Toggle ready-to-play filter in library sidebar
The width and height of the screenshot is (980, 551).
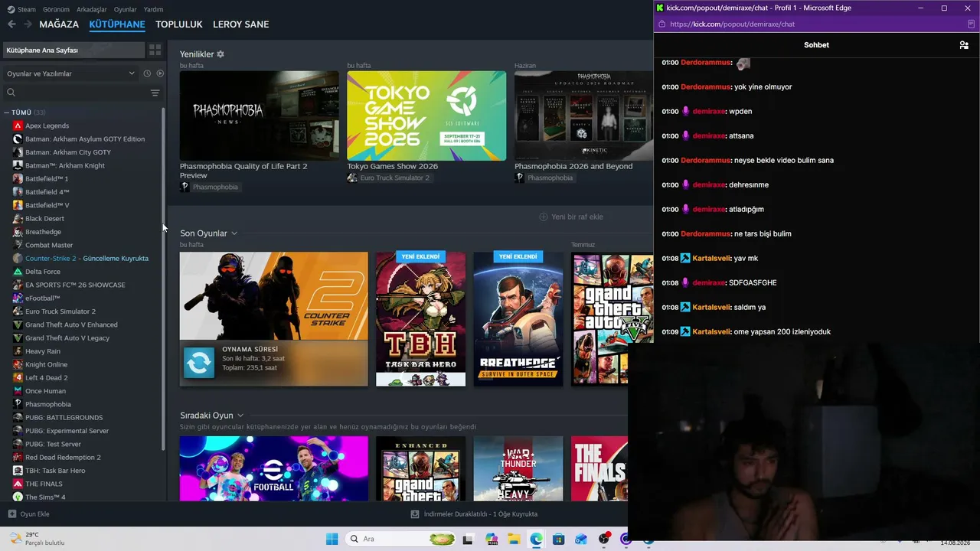click(x=160, y=73)
